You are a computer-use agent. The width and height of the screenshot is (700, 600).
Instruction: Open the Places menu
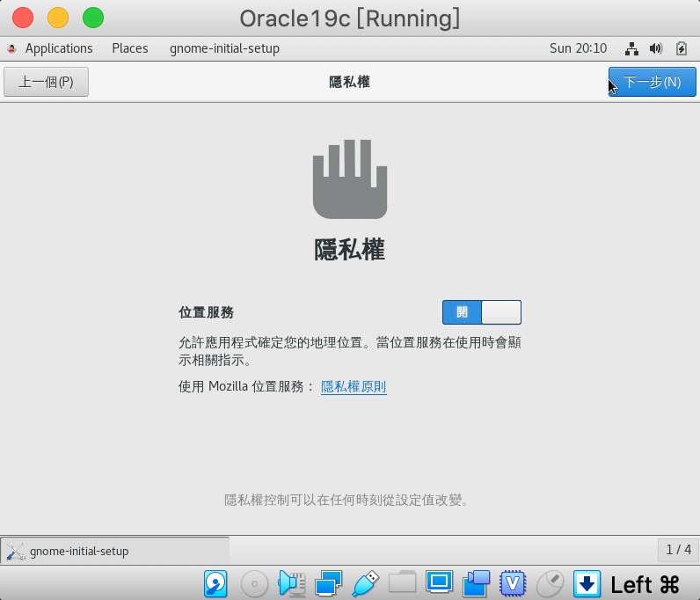point(130,48)
